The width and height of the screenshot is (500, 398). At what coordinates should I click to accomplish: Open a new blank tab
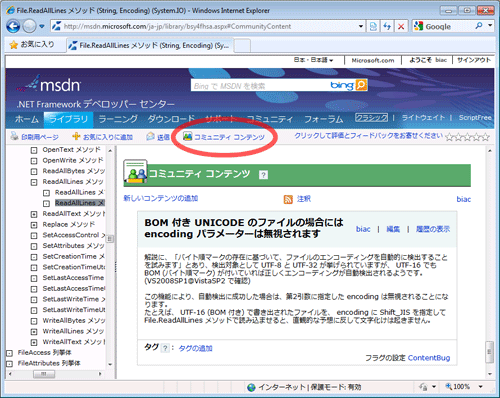tap(242, 46)
